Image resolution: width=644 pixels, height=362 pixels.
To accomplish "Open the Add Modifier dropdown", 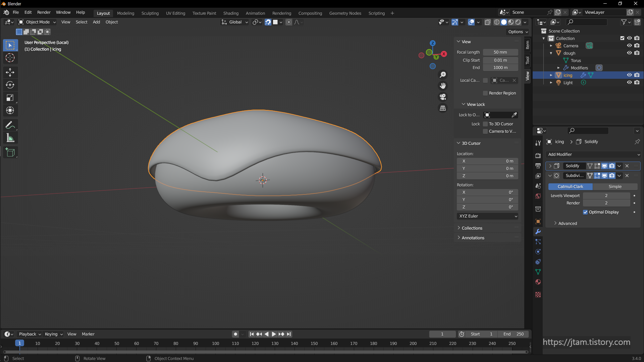I will [594, 155].
